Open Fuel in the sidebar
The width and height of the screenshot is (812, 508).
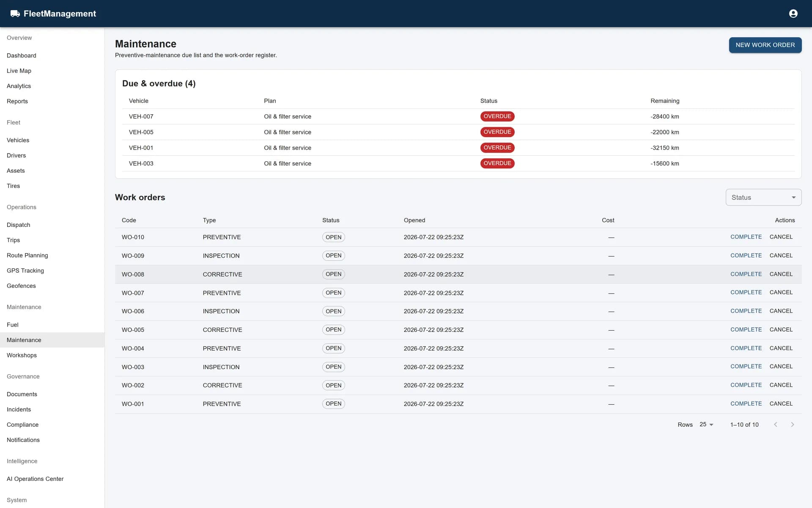coord(52,325)
